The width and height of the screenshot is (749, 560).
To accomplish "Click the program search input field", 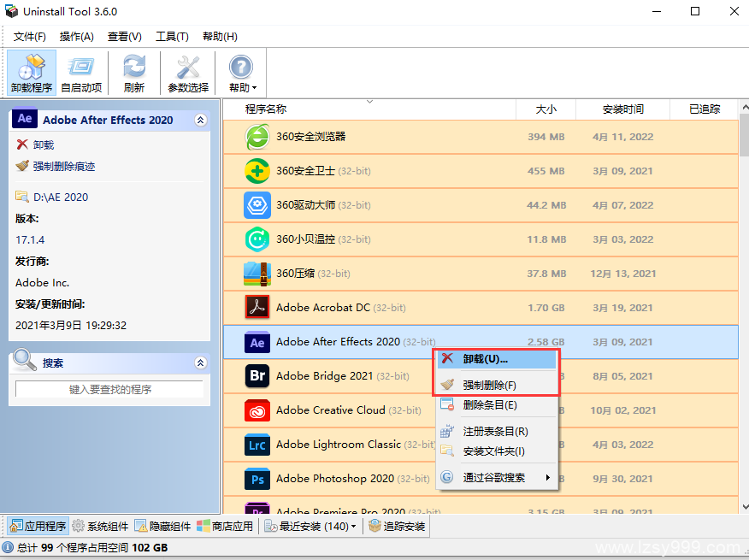I will click(x=109, y=389).
